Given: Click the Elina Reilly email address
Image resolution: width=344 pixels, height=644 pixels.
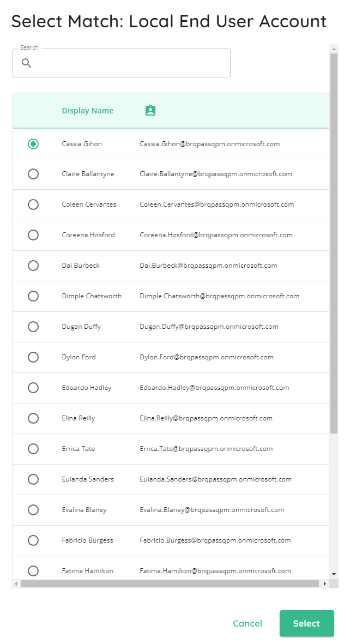Looking at the screenshot, I should pyautogui.click(x=206, y=418).
